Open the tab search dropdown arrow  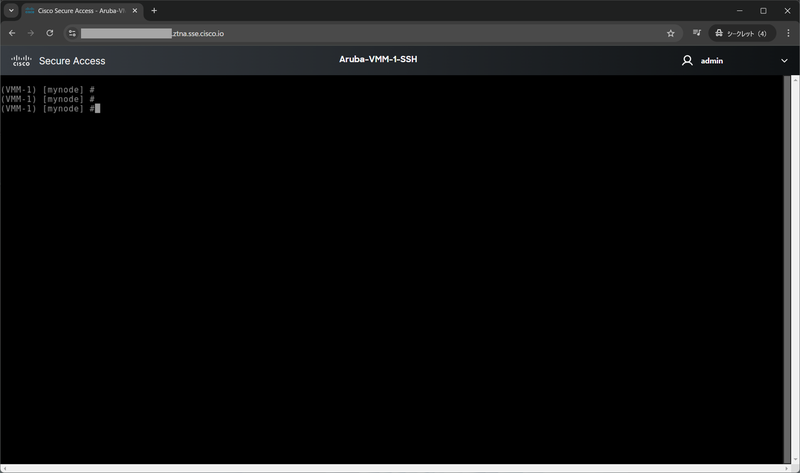[11, 10]
